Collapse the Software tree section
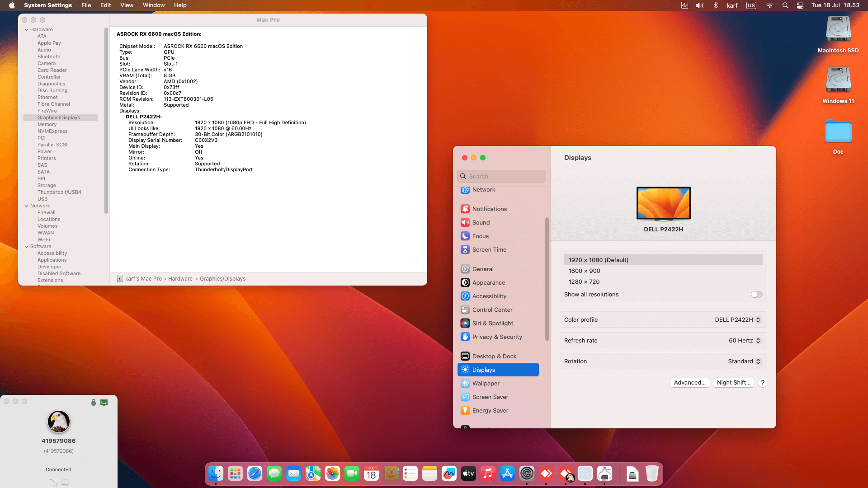Screen dimensions: 868x488 pos(27,246)
